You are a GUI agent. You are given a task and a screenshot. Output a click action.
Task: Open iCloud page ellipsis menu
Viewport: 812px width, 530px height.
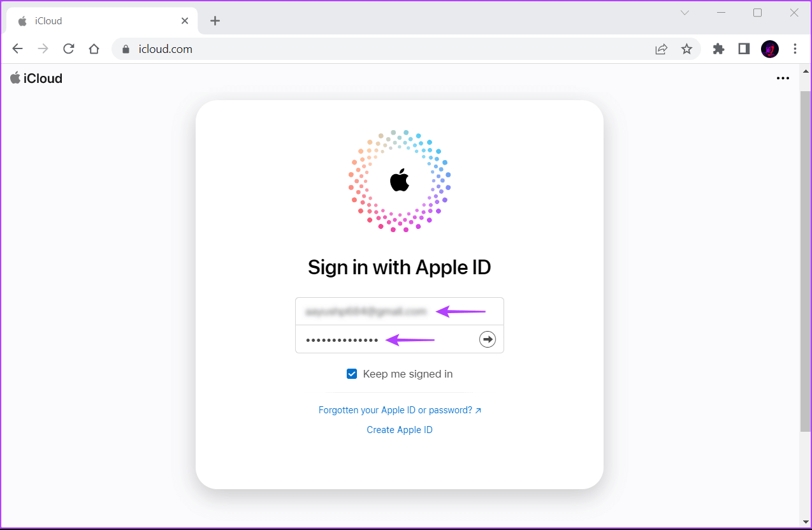pyautogui.click(x=783, y=78)
